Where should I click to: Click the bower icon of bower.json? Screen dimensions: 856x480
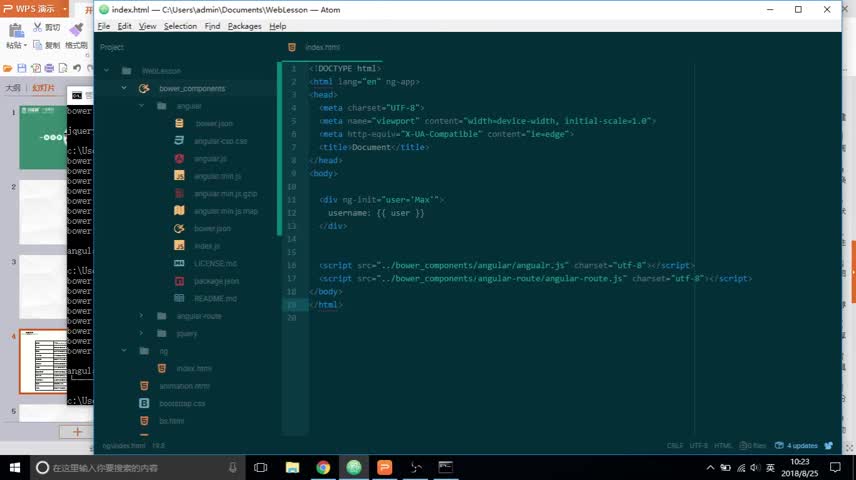point(179,228)
